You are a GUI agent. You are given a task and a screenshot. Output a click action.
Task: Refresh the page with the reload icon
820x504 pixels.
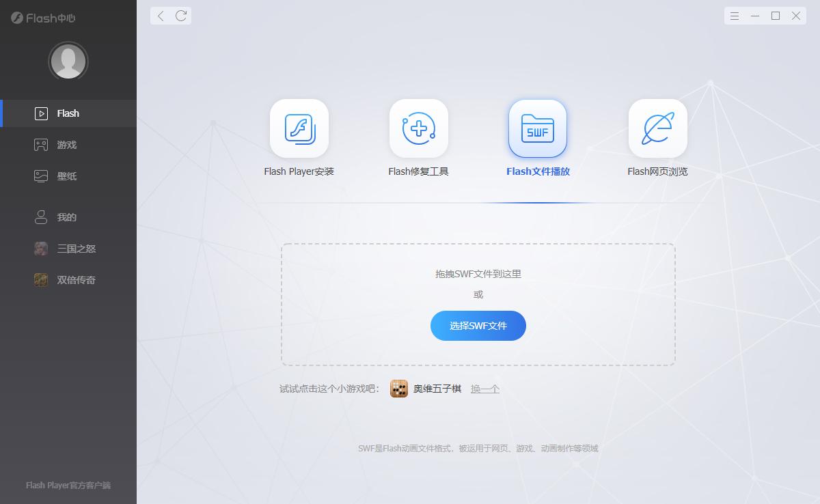[181, 16]
